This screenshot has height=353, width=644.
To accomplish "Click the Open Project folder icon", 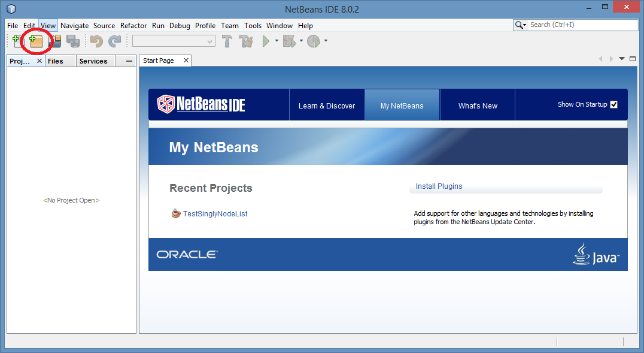I will [x=55, y=41].
